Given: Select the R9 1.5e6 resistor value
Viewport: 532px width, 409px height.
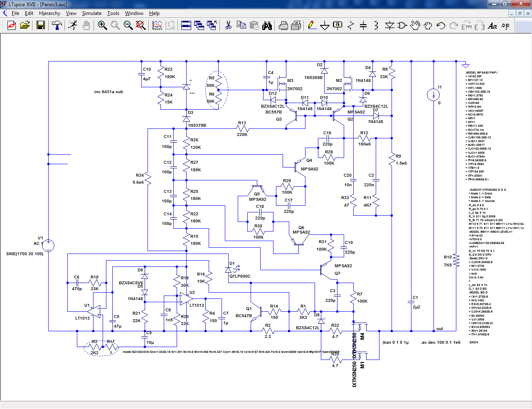Looking at the screenshot, I should click(401, 163).
